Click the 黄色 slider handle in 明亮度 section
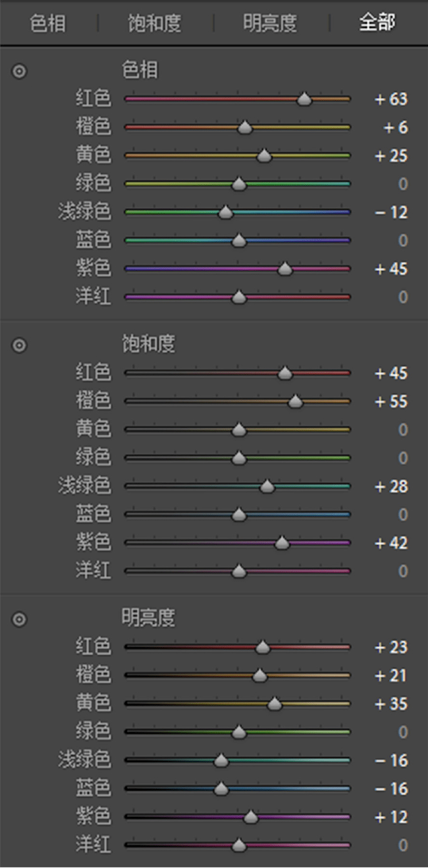Viewport: 428px width, 868px height. (274, 704)
